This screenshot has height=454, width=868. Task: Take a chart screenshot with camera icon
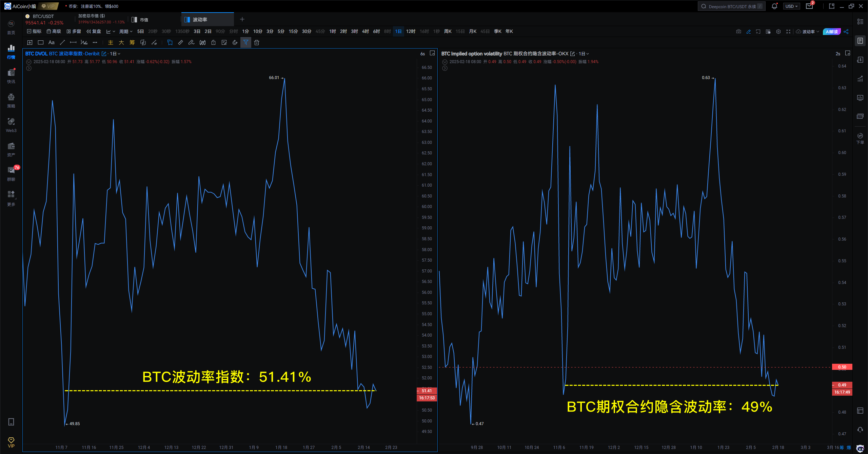pyautogui.click(x=739, y=32)
